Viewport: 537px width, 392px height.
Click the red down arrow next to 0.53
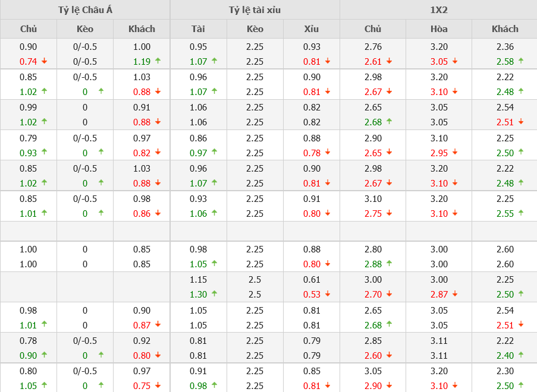(x=328, y=294)
